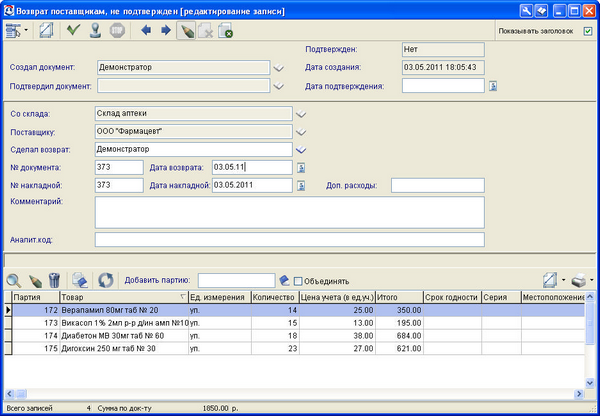Image resolution: width=600 pixels, height=416 pixels.
Task: Expand the Сделал возврат selector arrow
Action: click(301, 150)
